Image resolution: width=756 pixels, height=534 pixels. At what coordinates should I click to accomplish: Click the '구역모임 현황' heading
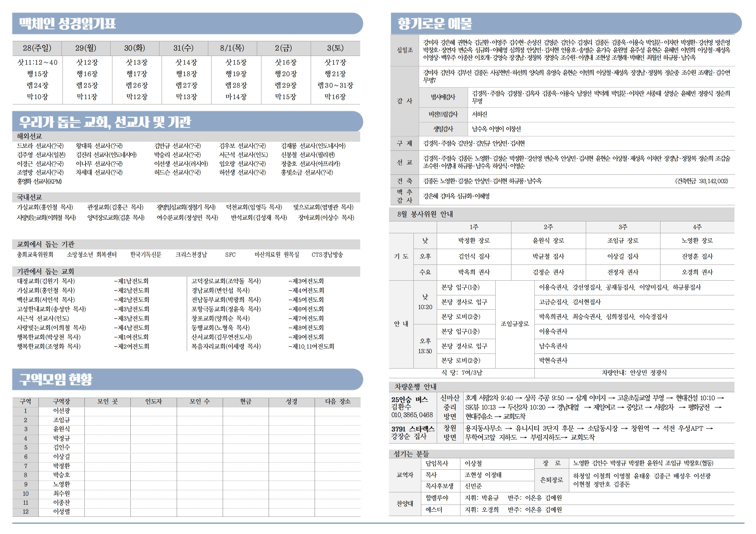pos(56,379)
